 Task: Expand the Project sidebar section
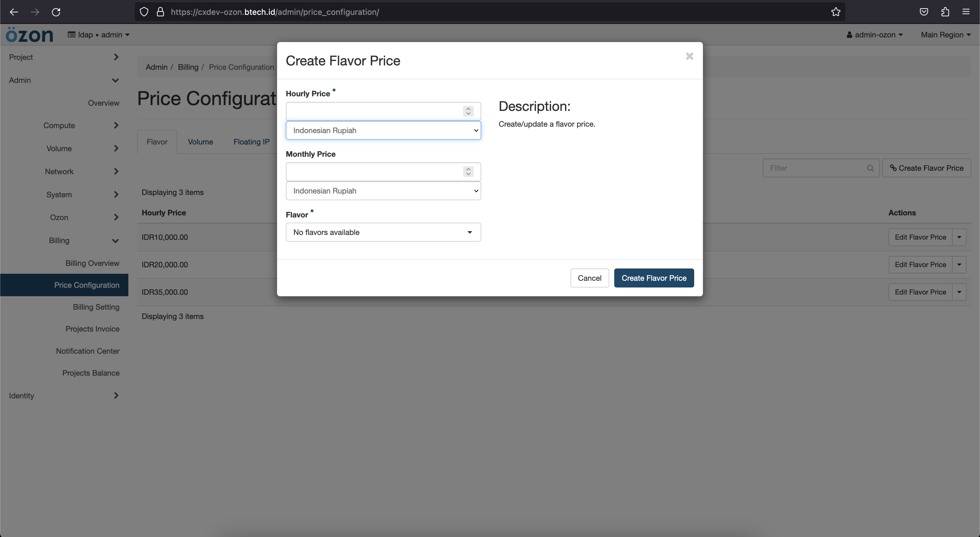(x=64, y=57)
